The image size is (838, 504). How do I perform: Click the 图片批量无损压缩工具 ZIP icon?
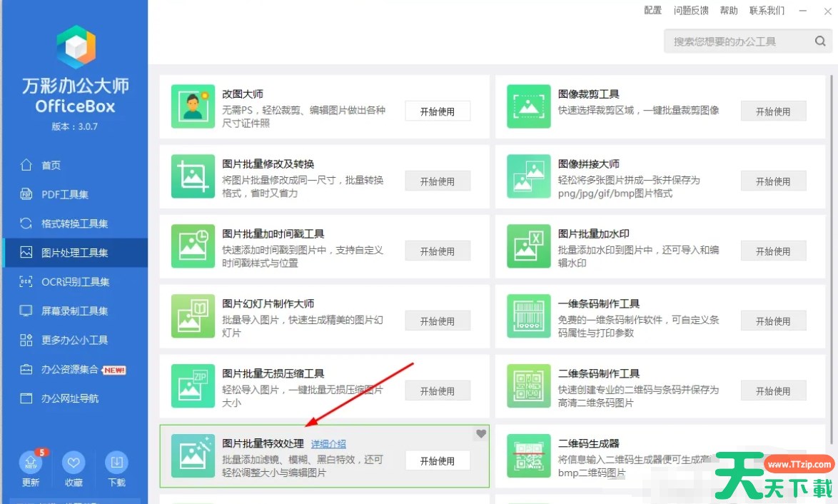(x=193, y=386)
